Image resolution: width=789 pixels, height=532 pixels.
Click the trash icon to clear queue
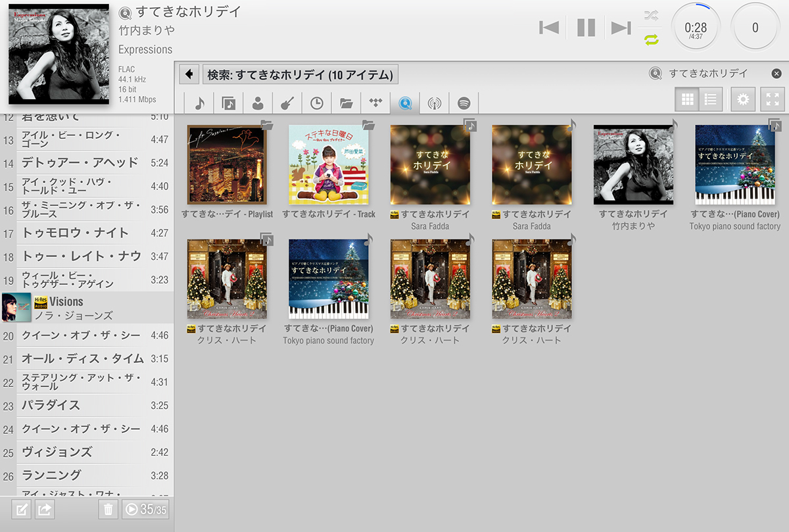point(108,509)
